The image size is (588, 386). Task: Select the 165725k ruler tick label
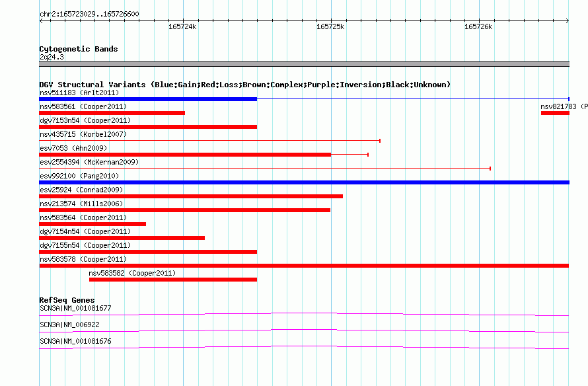(x=330, y=26)
